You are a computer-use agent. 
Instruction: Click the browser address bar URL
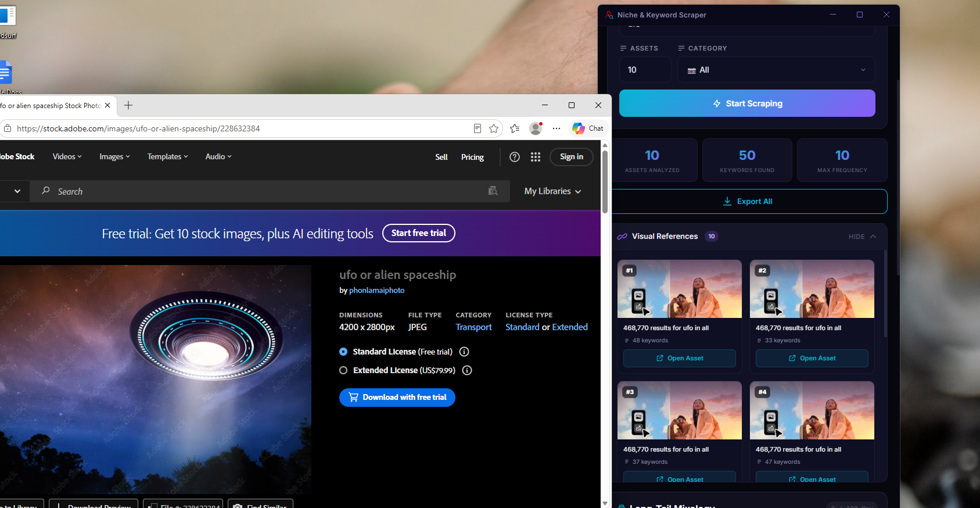pos(138,128)
